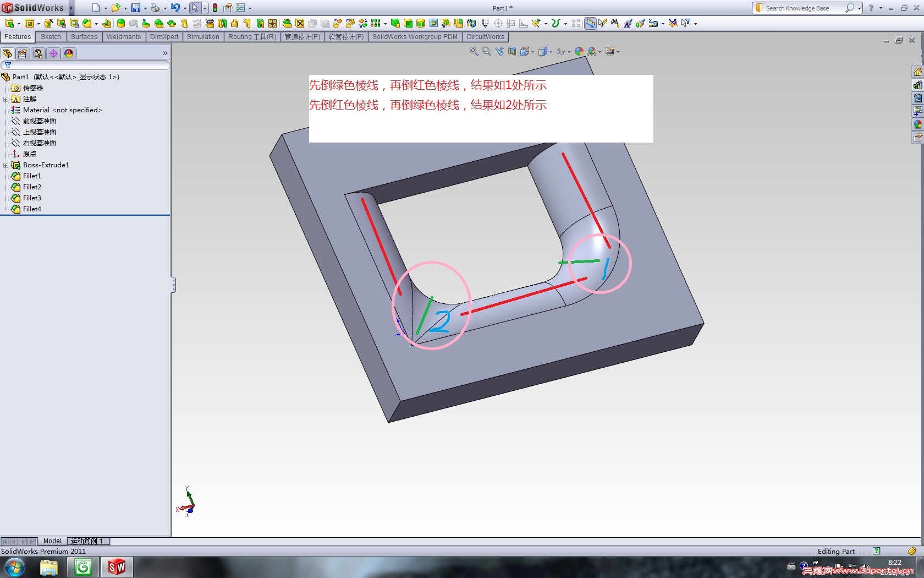Click the filter funnel icon in tree

pyautogui.click(x=8, y=65)
